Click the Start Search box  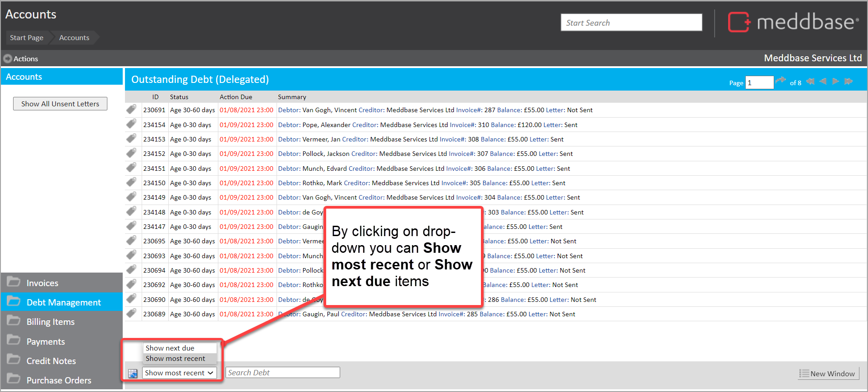click(631, 23)
